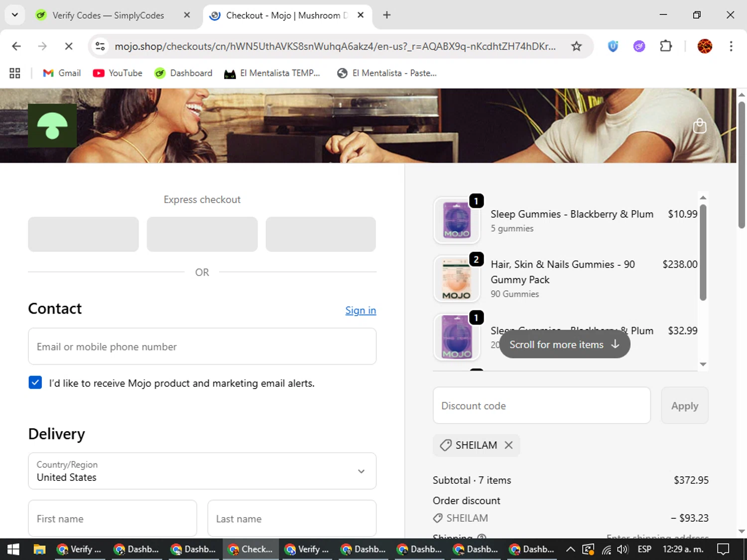Open the tab search dropdown arrow
The image size is (747, 560).
[x=14, y=15]
